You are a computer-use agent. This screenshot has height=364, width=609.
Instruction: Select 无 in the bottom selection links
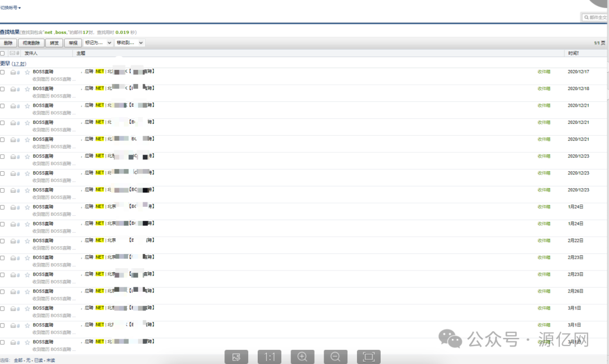coord(28,361)
